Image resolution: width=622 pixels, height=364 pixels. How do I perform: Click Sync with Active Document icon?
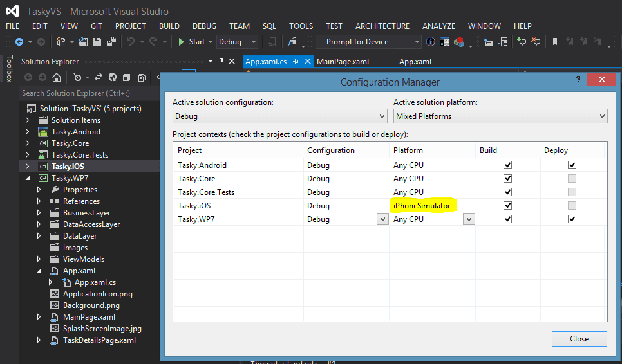tap(99, 77)
